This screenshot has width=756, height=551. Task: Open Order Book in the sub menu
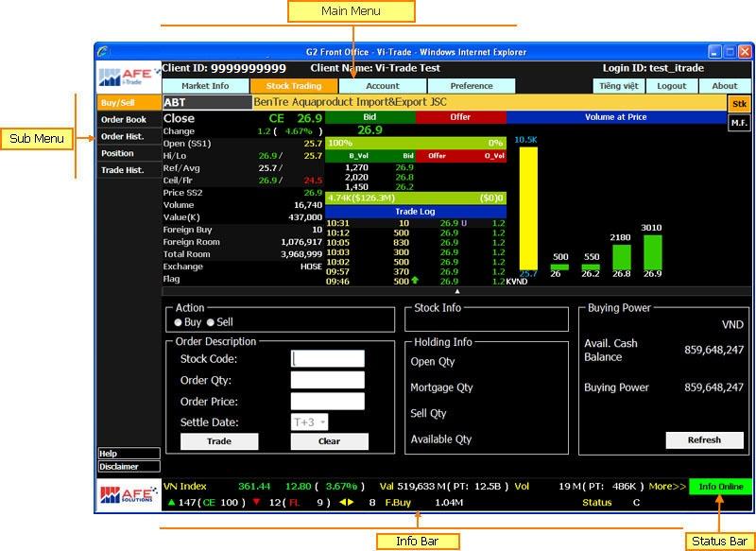tap(129, 119)
